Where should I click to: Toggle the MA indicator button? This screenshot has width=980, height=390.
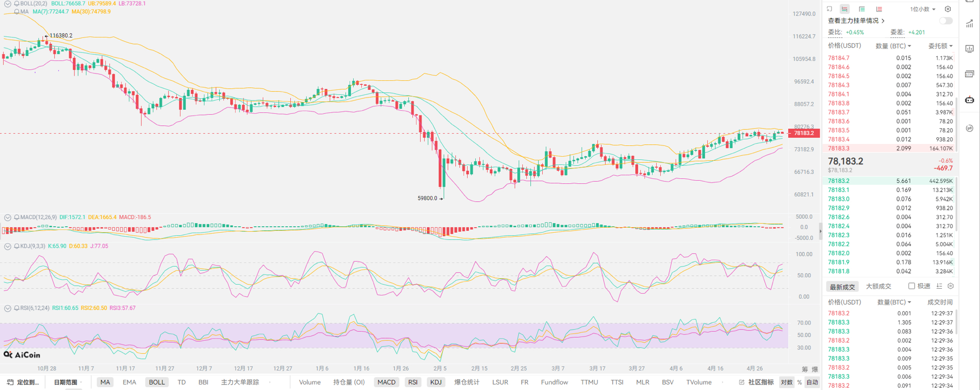click(x=105, y=383)
